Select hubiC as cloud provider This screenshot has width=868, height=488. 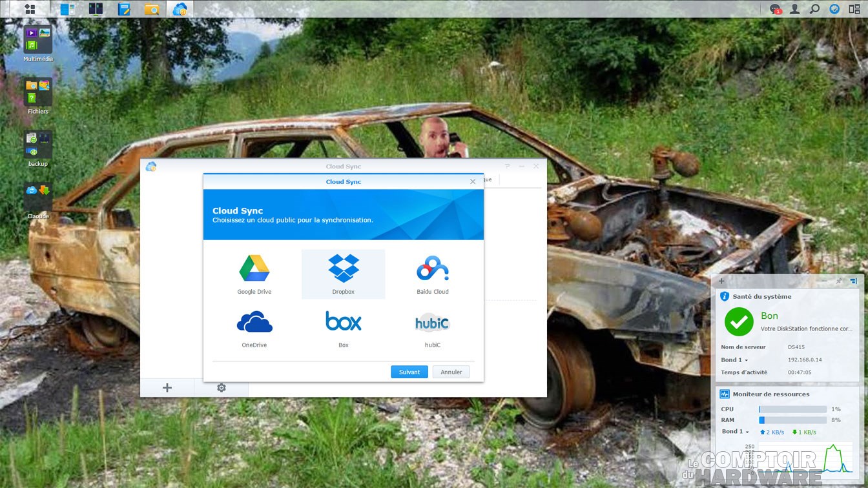[432, 327]
